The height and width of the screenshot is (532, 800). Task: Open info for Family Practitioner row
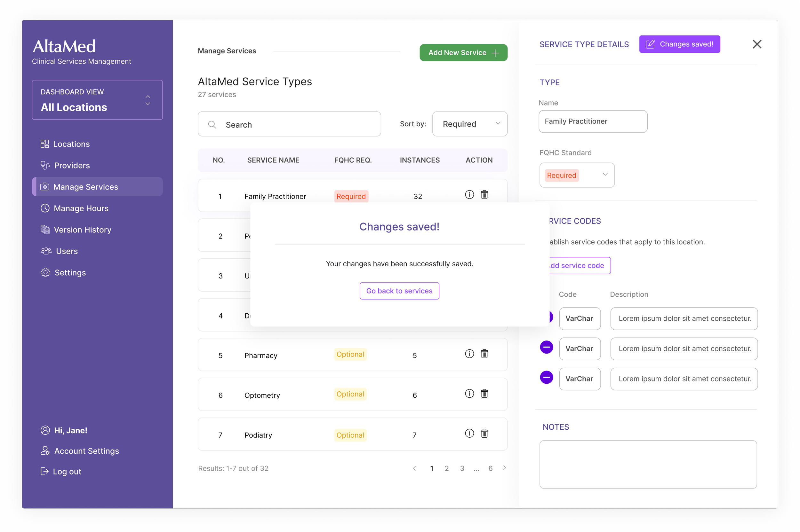(469, 195)
